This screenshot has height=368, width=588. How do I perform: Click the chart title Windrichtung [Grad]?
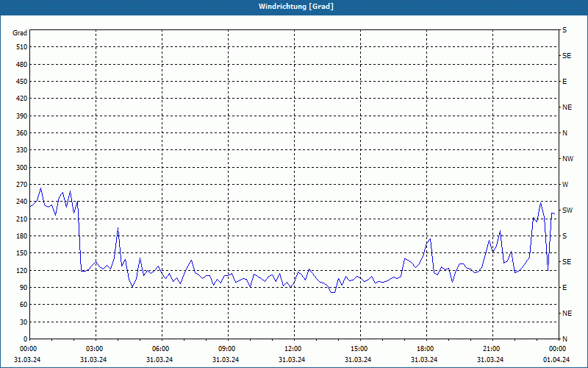point(296,7)
